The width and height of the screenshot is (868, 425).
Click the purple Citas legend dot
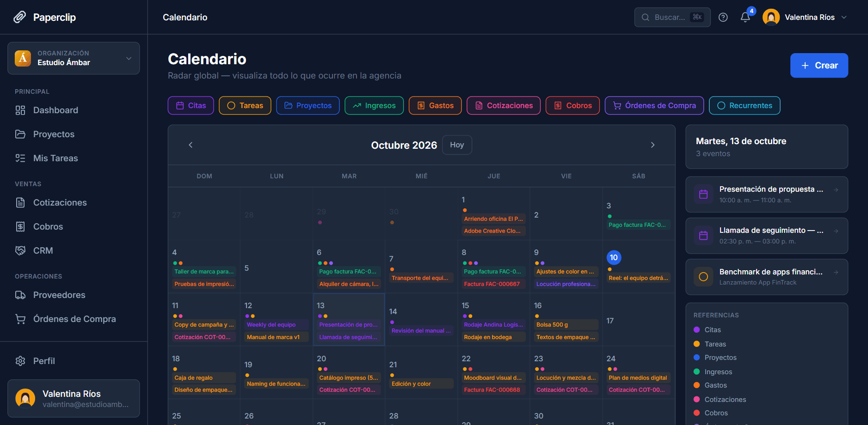[x=696, y=330]
